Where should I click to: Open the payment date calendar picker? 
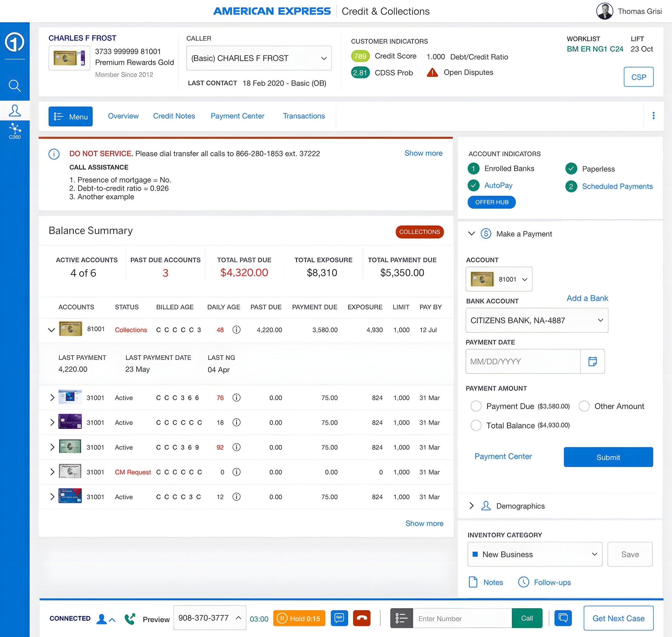[592, 361]
